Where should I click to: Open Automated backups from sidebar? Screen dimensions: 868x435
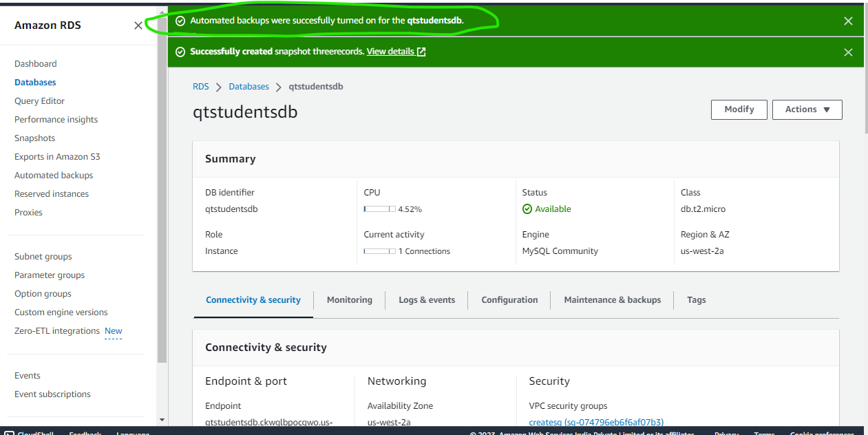point(54,176)
